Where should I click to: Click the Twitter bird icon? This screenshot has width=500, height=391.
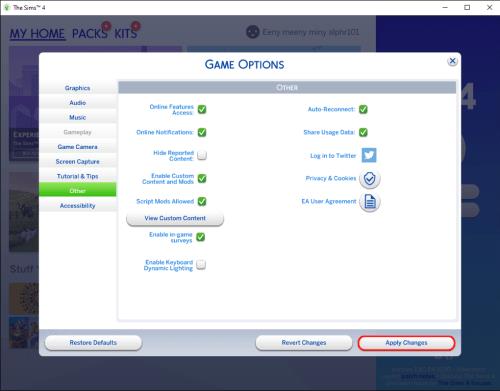click(369, 155)
